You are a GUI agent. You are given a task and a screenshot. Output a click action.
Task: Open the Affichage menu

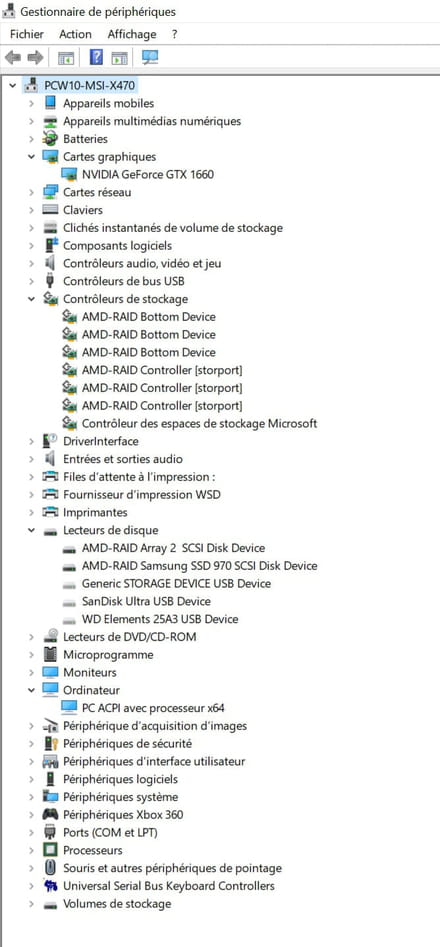pyautogui.click(x=132, y=34)
